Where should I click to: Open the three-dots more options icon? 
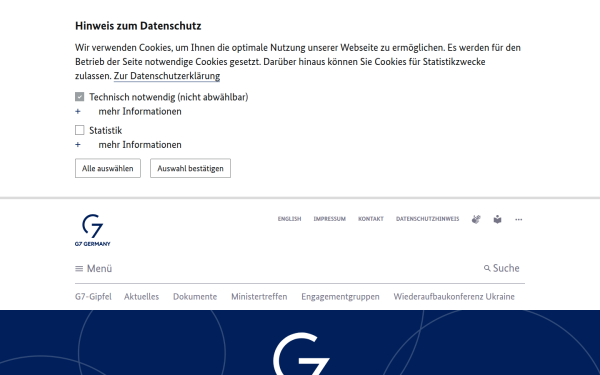[x=518, y=220]
